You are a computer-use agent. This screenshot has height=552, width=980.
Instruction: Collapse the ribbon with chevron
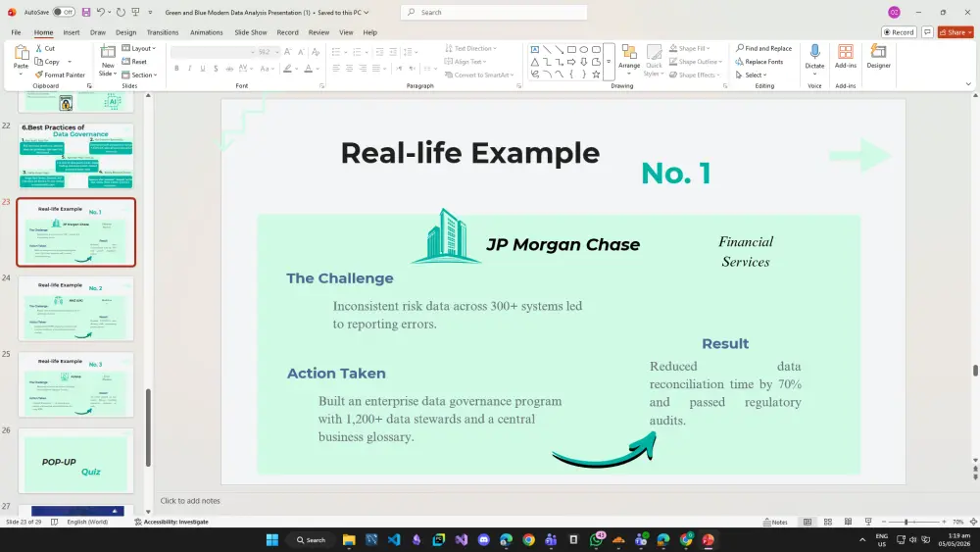pyautogui.click(x=968, y=84)
